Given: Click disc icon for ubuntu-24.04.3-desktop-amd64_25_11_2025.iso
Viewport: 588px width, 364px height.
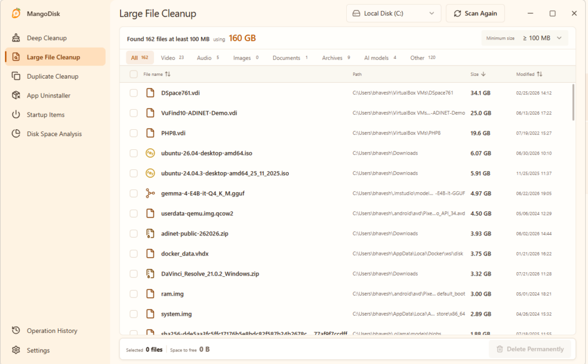Looking at the screenshot, I should click(x=150, y=173).
